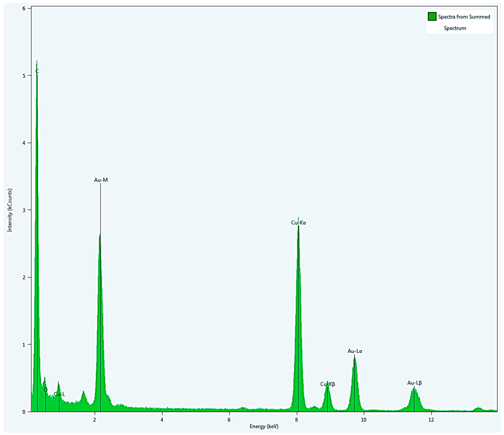The height and width of the screenshot is (435, 504).
Task: Click the x-axis tick label 10
Action: (x=364, y=420)
